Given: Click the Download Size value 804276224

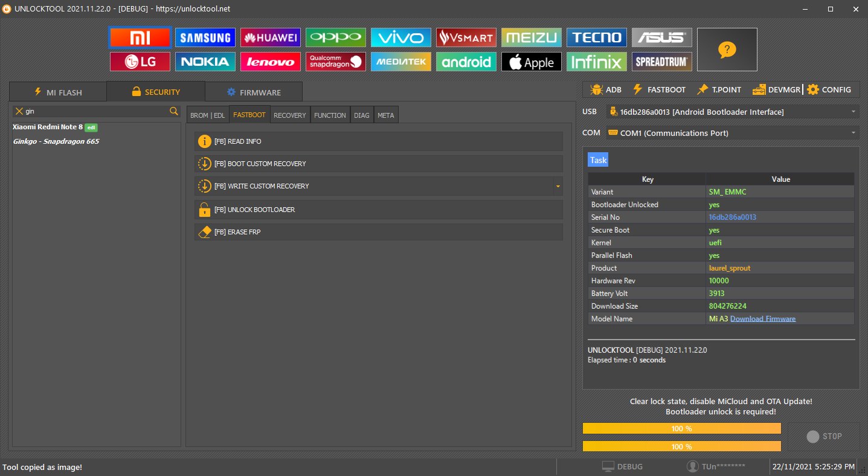Looking at the screenshot, I should [728, 306].
